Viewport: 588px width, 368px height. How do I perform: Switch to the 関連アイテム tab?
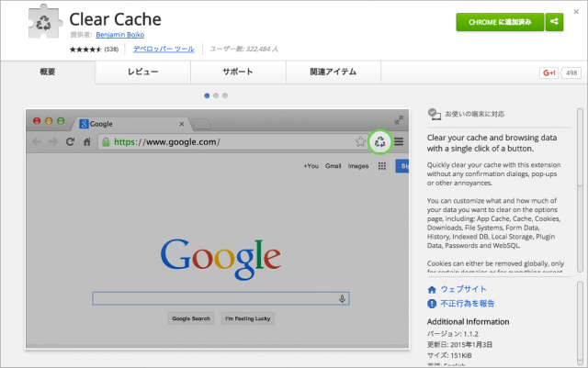(x=334, y=72)
